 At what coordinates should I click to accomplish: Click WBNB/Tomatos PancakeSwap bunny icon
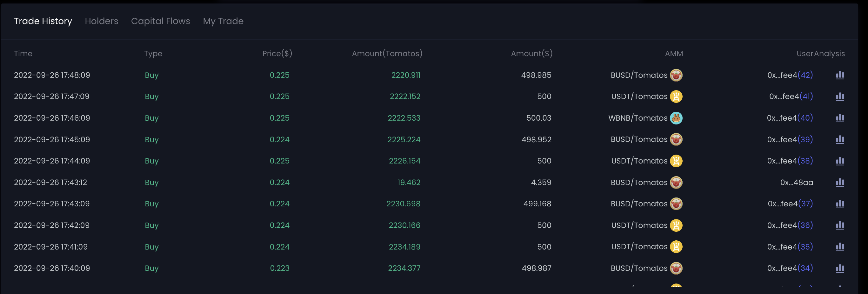point(676,118)
